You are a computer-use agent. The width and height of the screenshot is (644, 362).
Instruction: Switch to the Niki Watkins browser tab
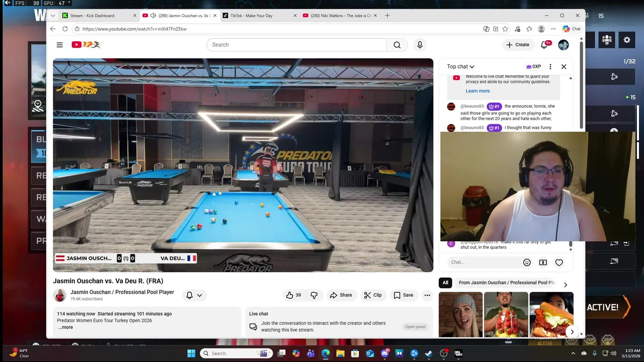340,16
